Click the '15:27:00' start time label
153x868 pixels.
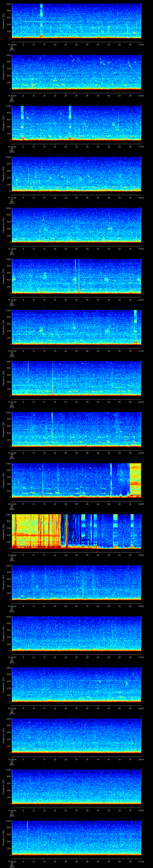tap(12, 708)
